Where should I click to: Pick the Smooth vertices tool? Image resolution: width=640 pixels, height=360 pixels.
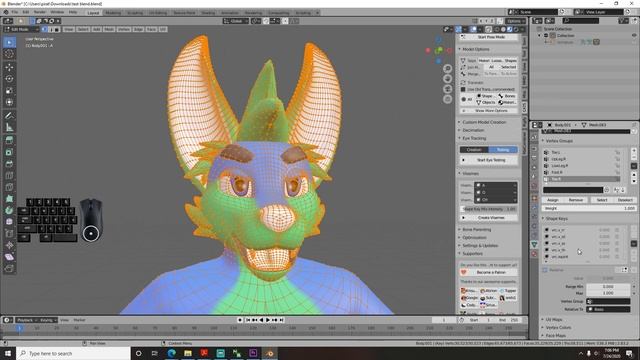[9, 222]
